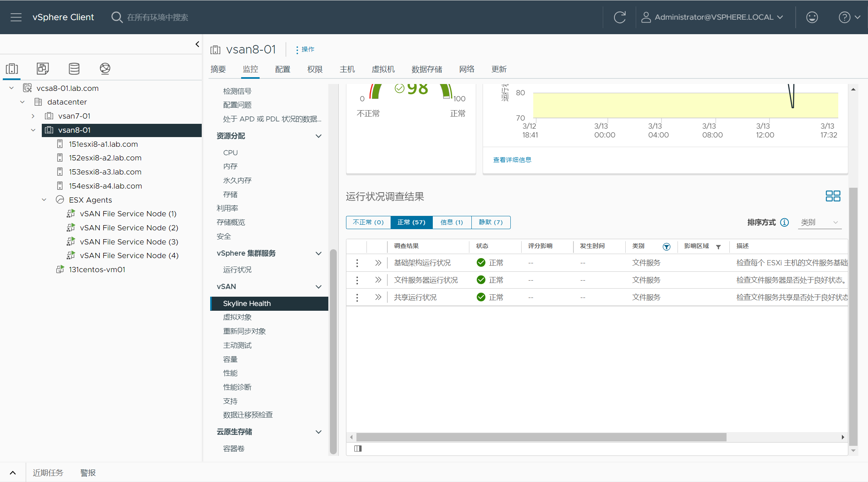Collapse vcsa8-01.lab.com tree node
Screen dimensions: 868x482
[x=12, y=88]
